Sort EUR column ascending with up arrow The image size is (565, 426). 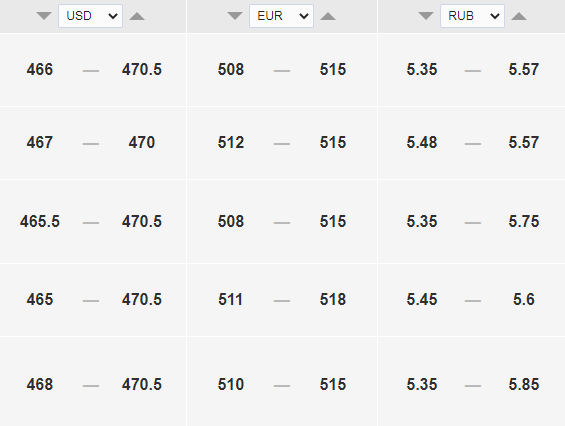[x=328, y=16]
